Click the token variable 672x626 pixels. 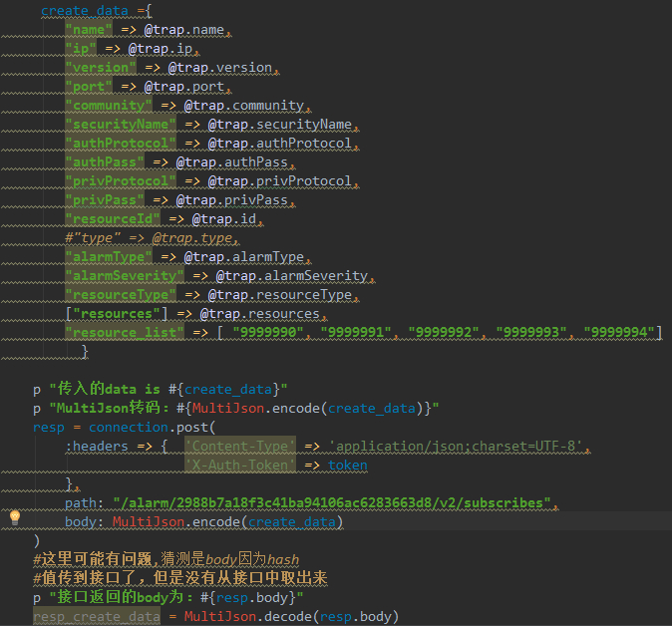click(348, 466)
